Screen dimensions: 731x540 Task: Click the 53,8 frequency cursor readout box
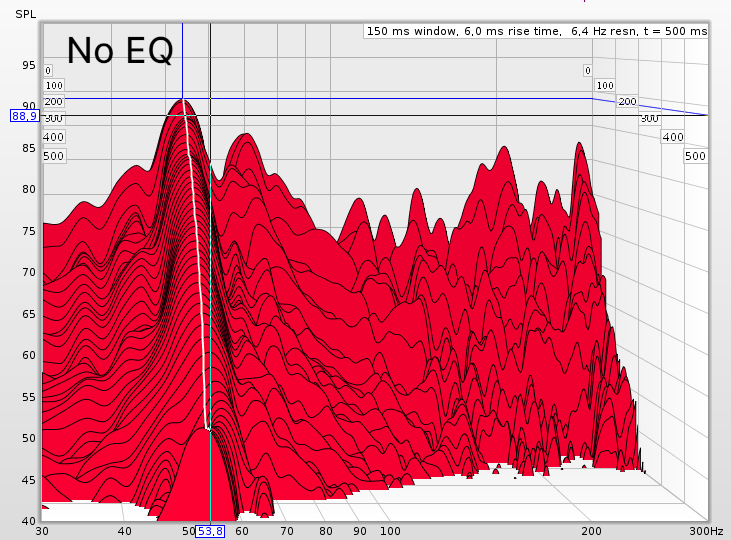(x=210, y=531)
